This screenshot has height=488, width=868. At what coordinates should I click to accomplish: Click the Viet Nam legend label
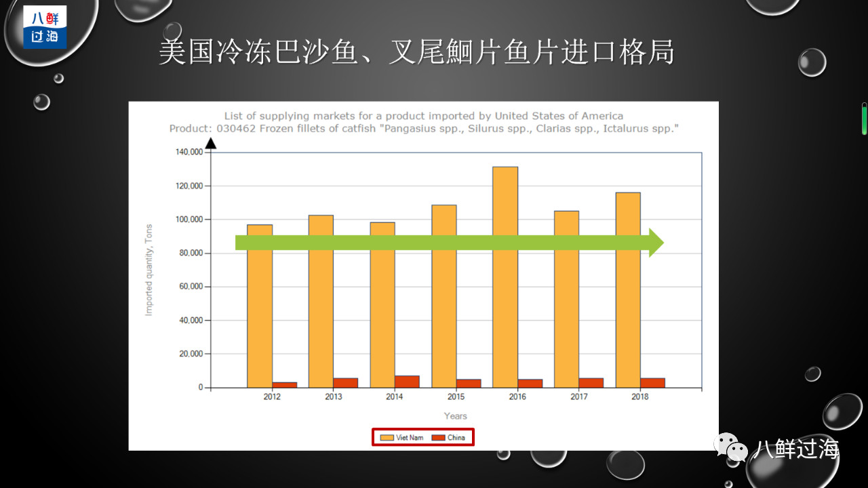(x=410, y=437)
